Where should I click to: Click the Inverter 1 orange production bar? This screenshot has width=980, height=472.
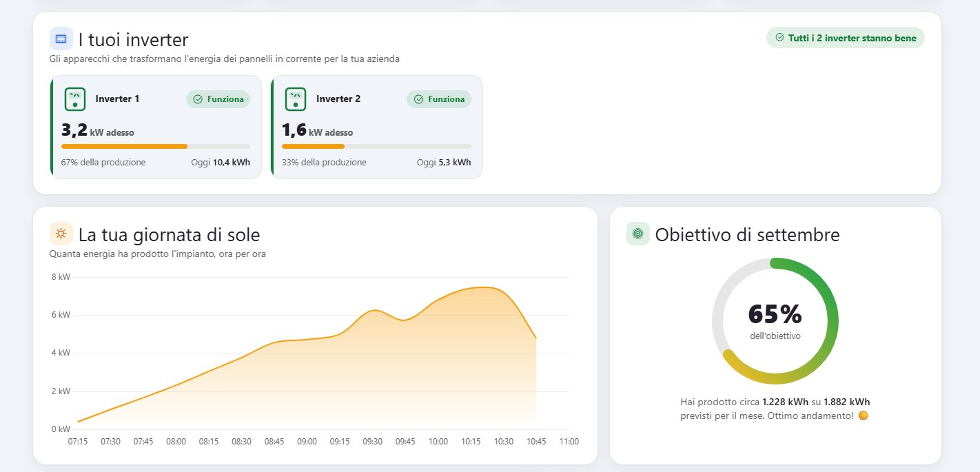click(125, 146)
